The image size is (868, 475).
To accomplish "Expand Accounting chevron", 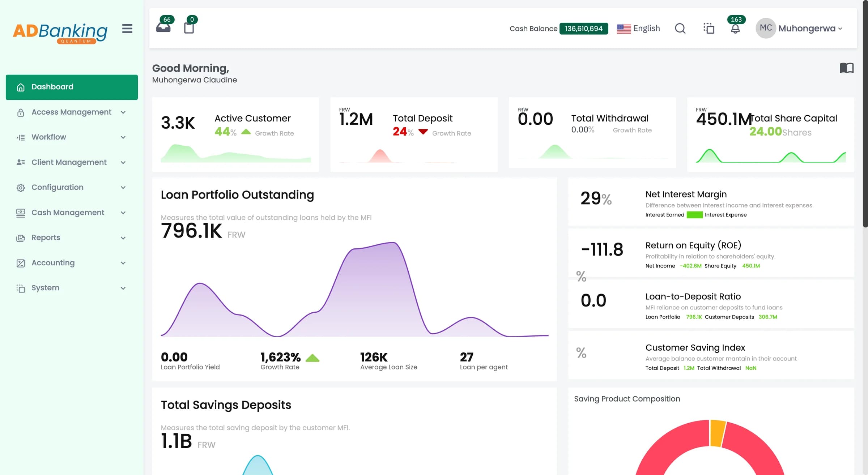I will point(123,263).
